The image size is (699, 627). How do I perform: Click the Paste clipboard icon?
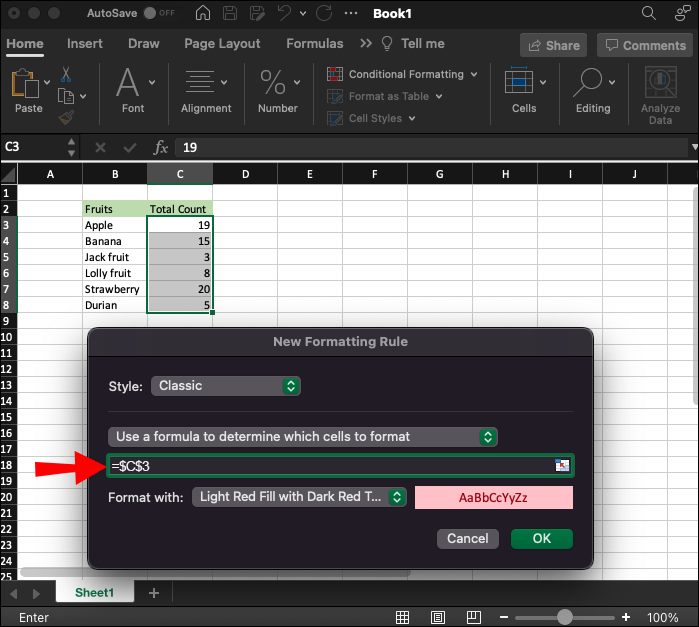(x=27, y=85)
